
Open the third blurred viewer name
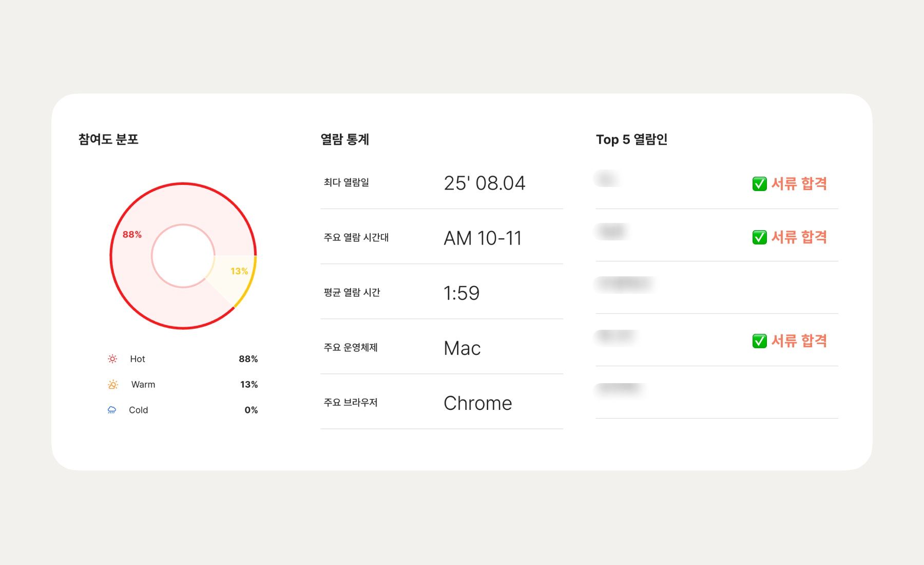[625, 284]
